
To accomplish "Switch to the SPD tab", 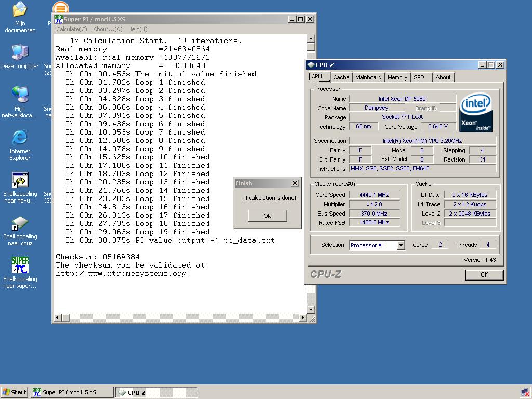I will (421, 77).
